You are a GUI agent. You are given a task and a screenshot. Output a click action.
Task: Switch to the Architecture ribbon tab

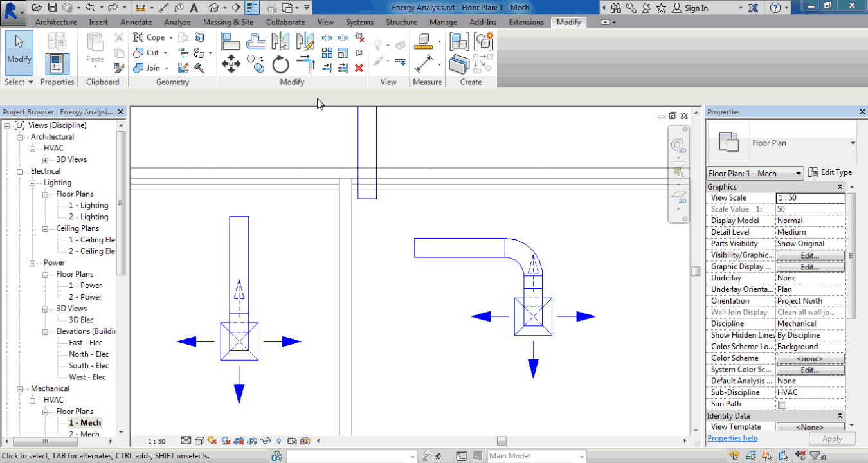tap(55, 21)
